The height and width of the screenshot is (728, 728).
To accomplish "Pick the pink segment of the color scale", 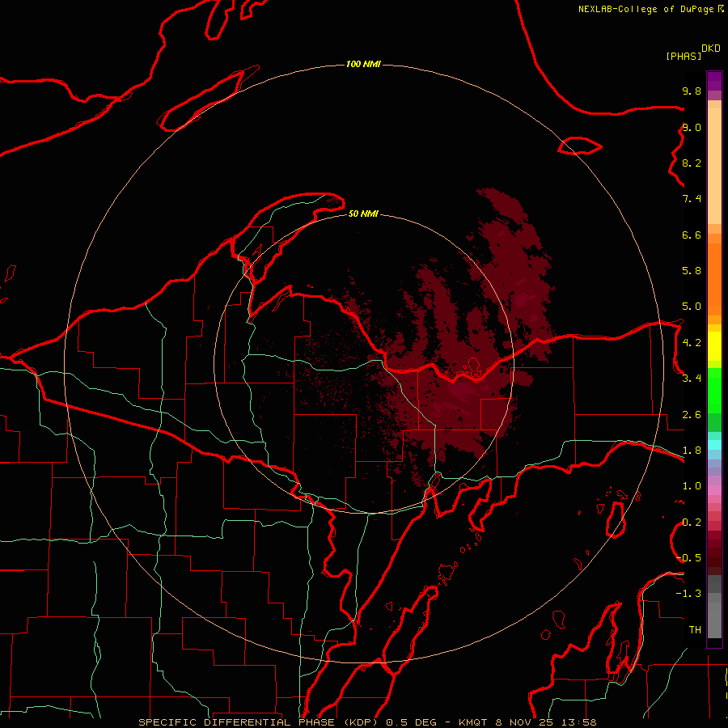I will click(x=714, y=490).
